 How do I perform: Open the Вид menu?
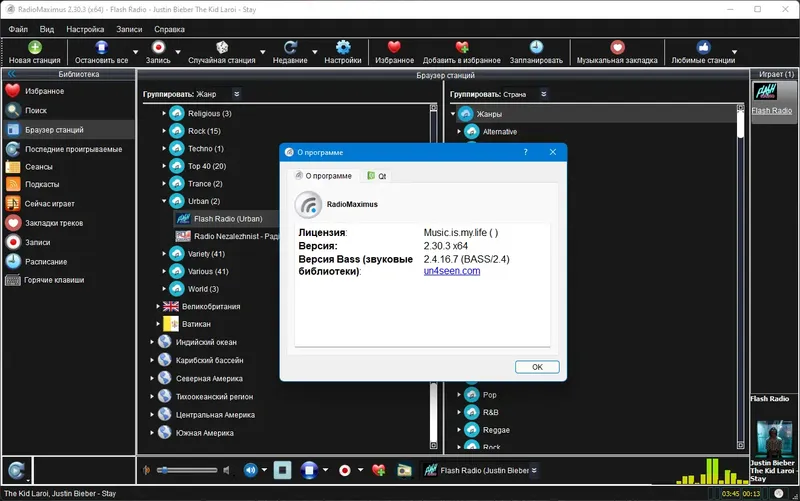pos(47,30)
